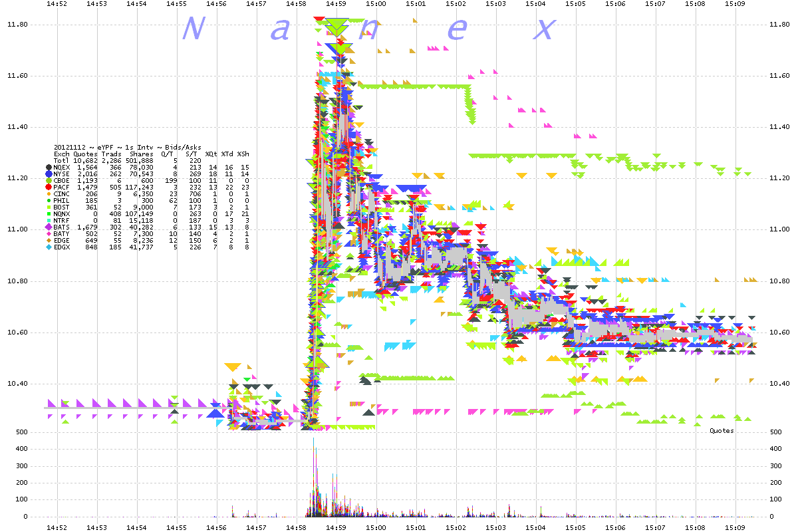The width and height of the screenshot is (798, 532).
Task: Select the green CBOE legend circle
Action: click(x=49, y=180)
